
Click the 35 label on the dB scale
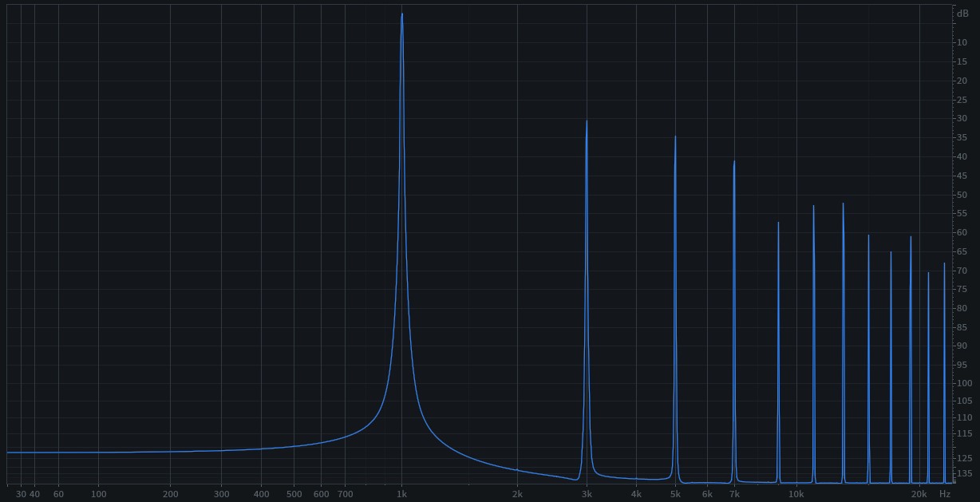click(x=962, y=138)
